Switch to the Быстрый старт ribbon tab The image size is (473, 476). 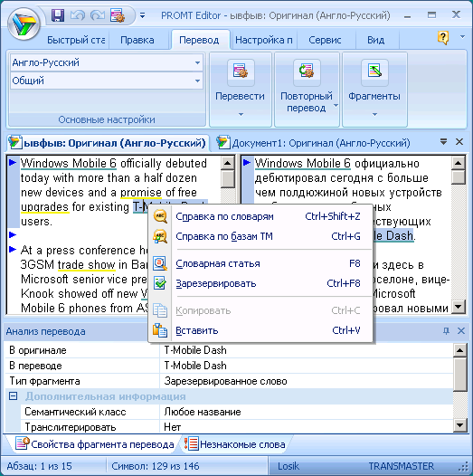76,40
